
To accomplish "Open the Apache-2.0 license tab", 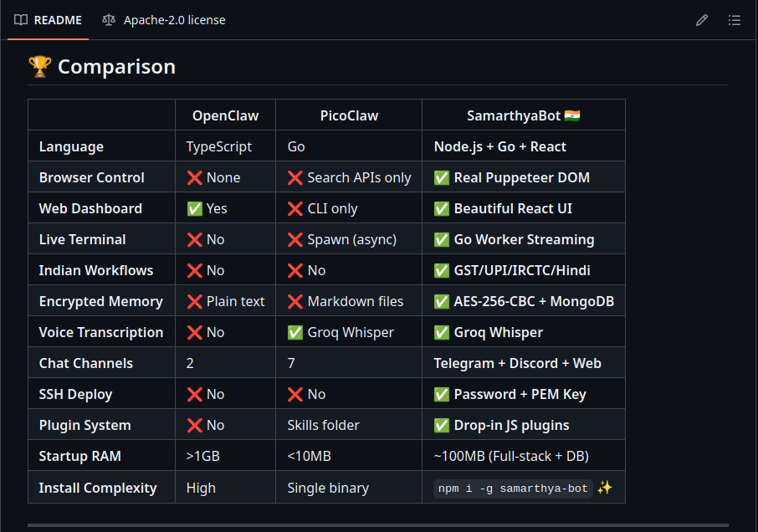I will (x=174, y=20).
